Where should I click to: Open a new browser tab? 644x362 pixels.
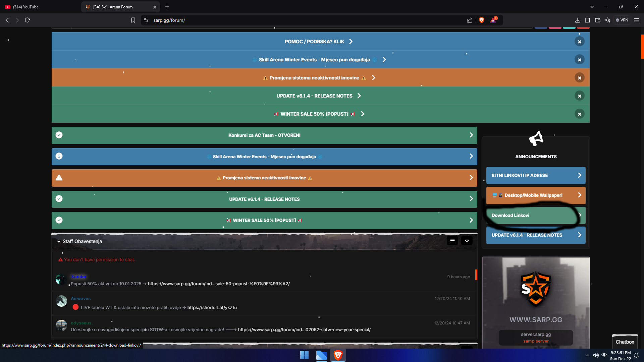point(167,7)
